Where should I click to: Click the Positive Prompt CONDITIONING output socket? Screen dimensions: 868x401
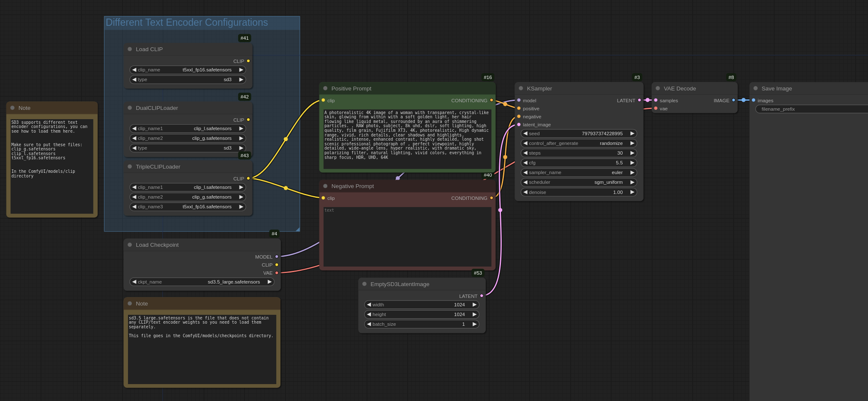click(x=491, y=100)
